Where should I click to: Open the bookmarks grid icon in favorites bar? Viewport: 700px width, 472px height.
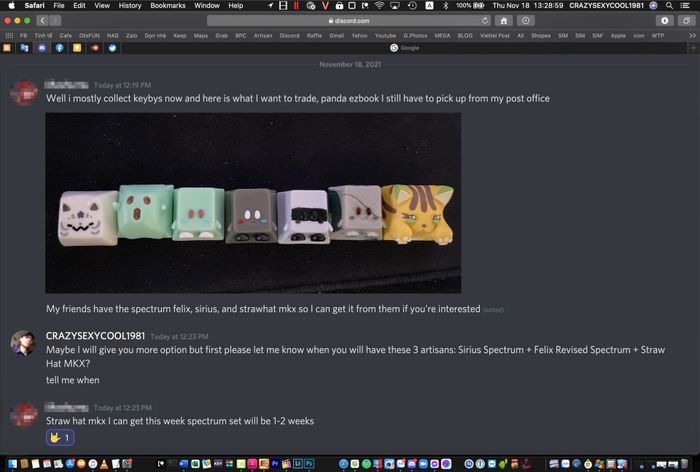tap(8, 34)
